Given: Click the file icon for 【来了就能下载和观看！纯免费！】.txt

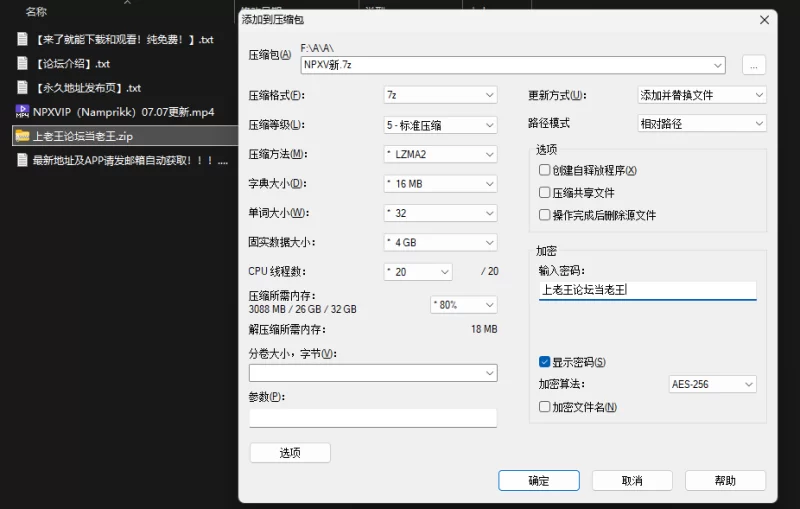Looking at the screenshot, I should click(22, 39).
